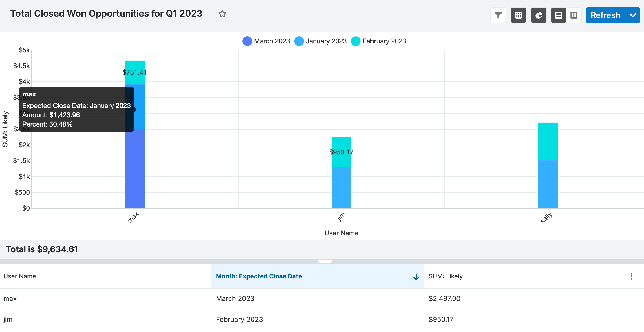Toggle the data table grid view
Viewport: 644px width, 332px height.
pos(518,15)
